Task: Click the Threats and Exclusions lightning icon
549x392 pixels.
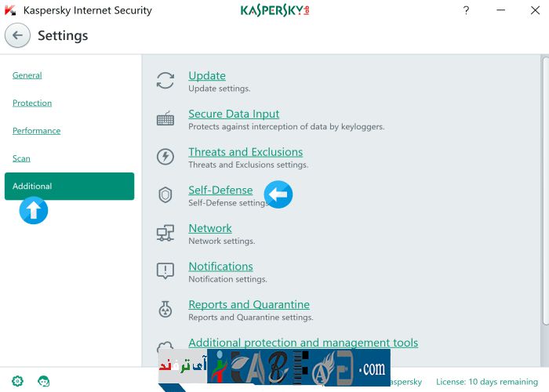Action: 165,157
